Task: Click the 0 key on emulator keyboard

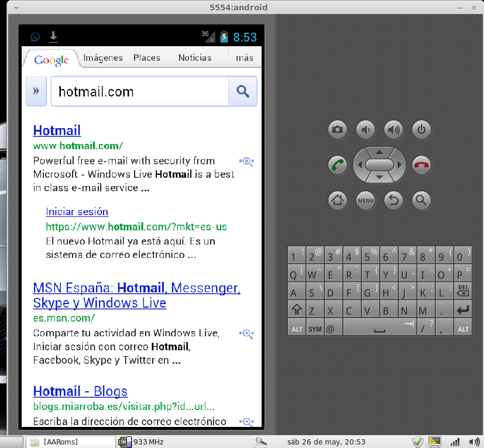Action: pos(463,255)
